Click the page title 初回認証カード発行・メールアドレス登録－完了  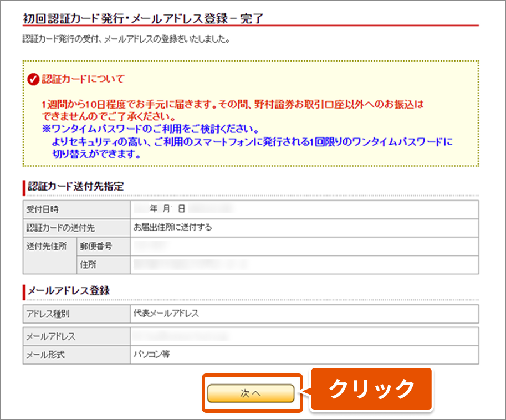pyautogui.click(x=142, y=18)
